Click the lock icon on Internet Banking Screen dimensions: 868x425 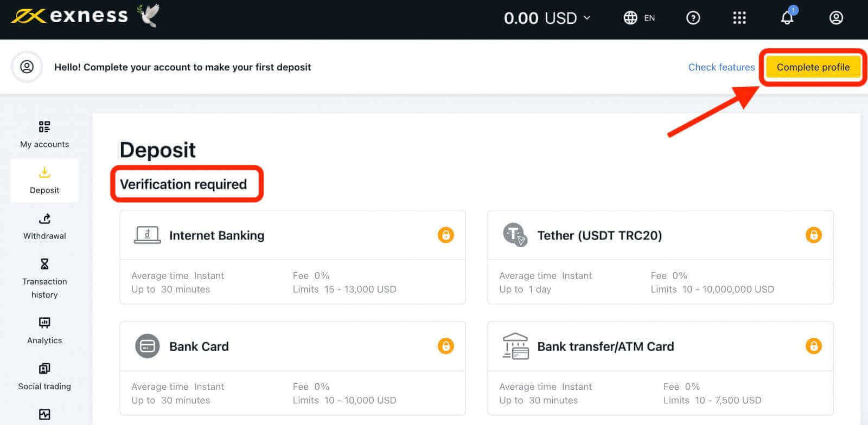coord(445,235)
